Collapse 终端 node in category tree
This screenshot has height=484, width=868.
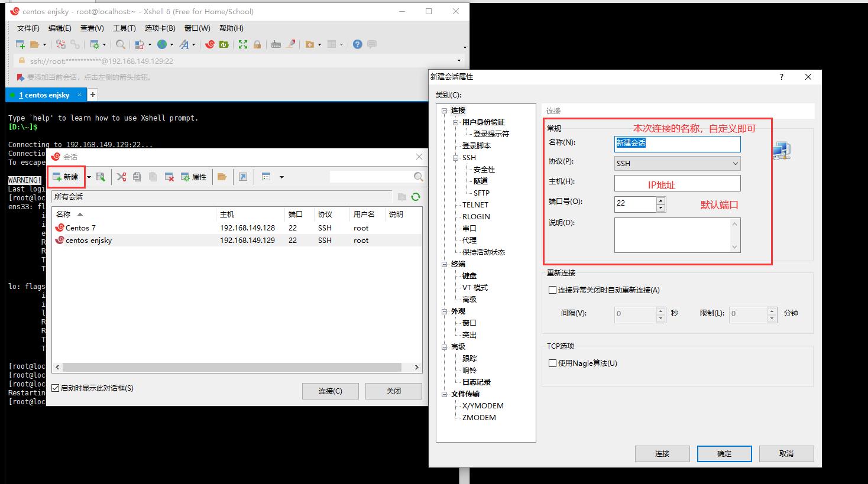445,264
